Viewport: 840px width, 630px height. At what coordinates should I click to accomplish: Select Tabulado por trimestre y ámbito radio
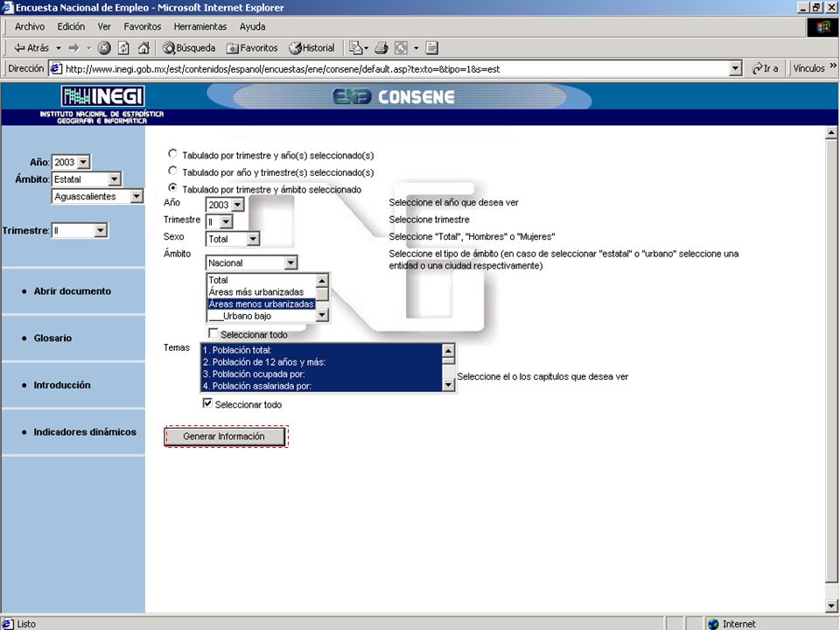172,188
